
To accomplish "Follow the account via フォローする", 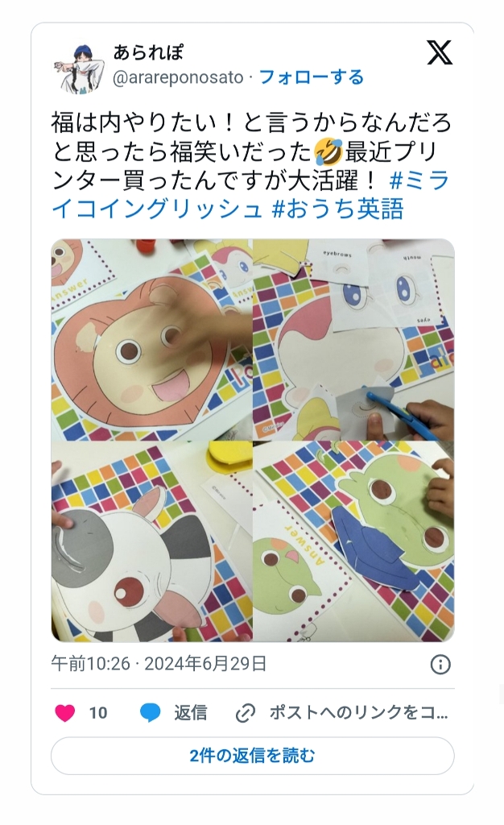I will pyautogui.click(x=312, y=77).
